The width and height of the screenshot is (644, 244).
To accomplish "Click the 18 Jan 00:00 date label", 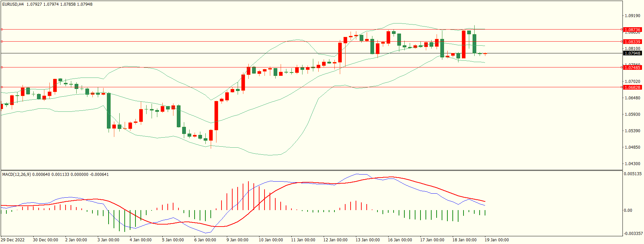I will click(x=465, y=240).
